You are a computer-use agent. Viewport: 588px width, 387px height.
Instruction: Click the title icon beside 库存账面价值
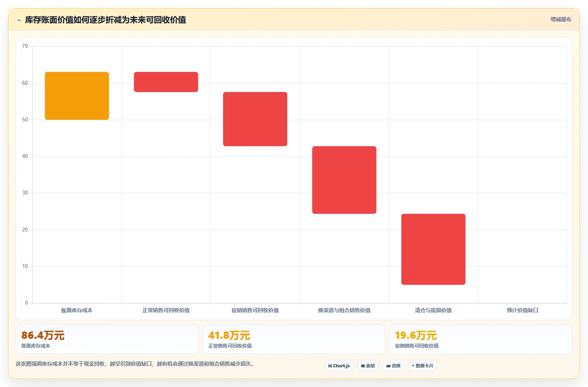tap(19, 20)
